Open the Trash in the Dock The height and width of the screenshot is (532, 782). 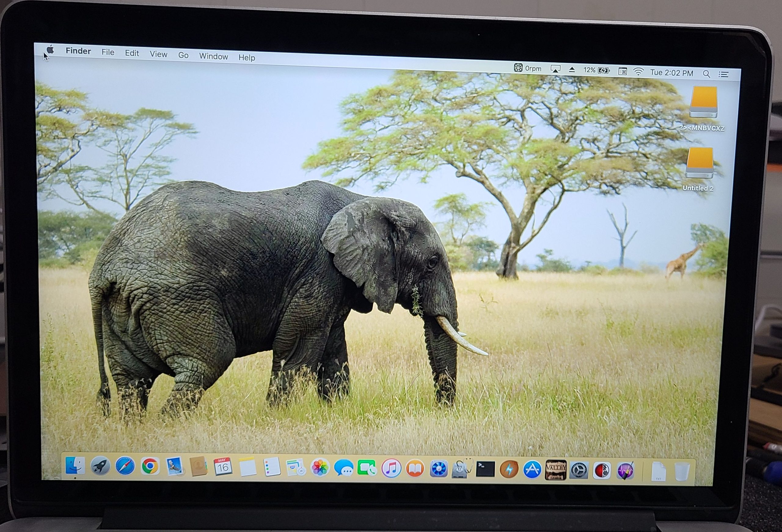682,472
